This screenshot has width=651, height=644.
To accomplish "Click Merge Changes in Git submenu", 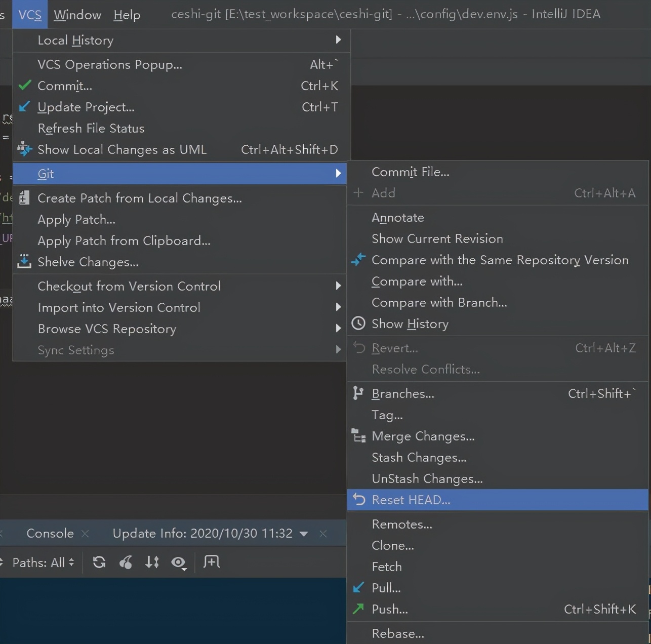I will [423, 436].
